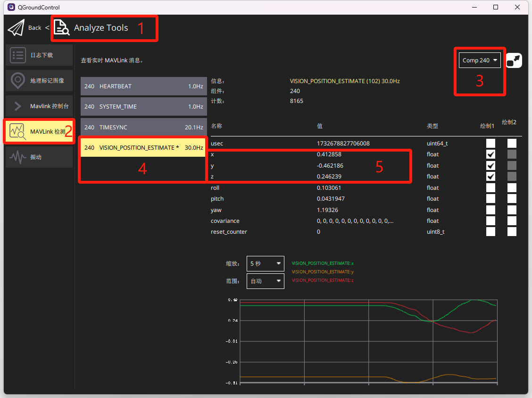The image size is (532, 398).
Task: Click the message count 8165
Action: (x=297, y=101)
